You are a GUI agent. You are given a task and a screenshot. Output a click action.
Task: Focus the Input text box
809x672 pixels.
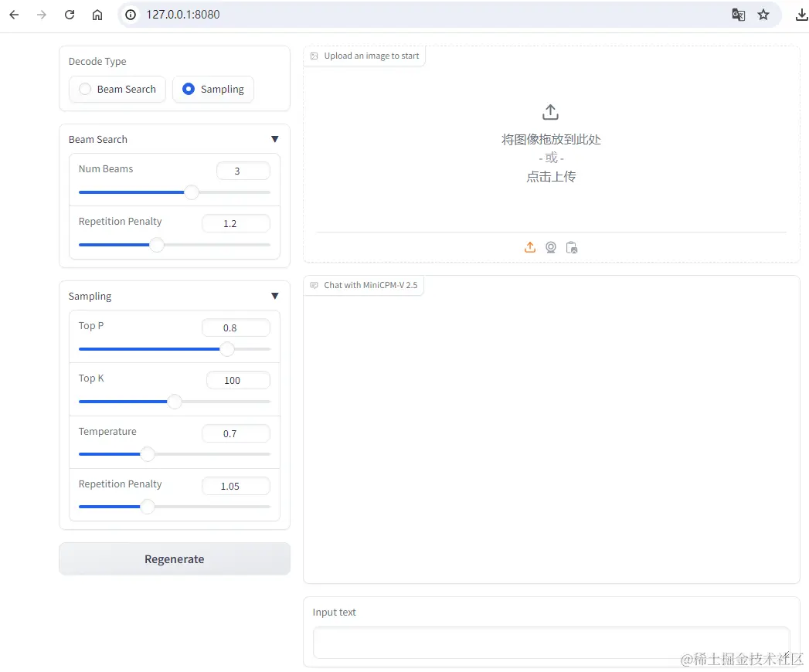point(552,643)
